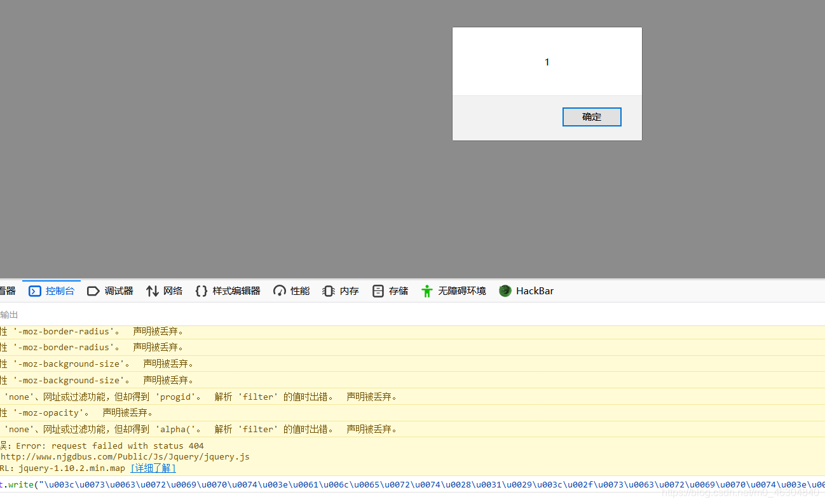Switch to the 内存 memory tab

(x=341, y=291)
